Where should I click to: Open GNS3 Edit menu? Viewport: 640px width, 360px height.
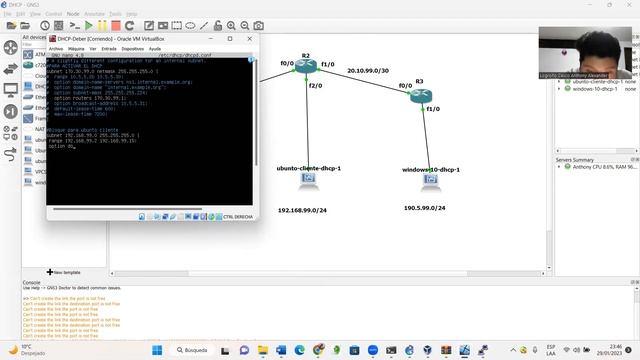click(x=20, y=14)
